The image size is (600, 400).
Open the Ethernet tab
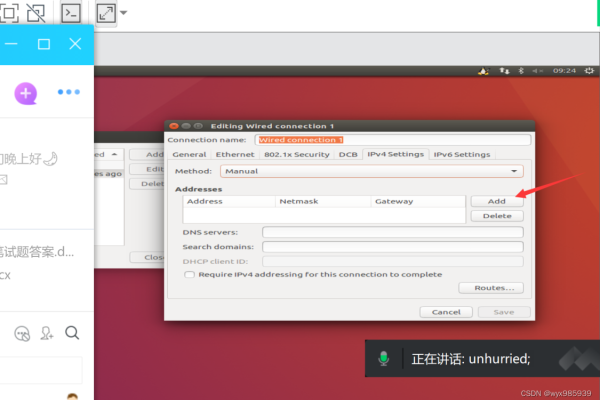(x=235, y=155)
